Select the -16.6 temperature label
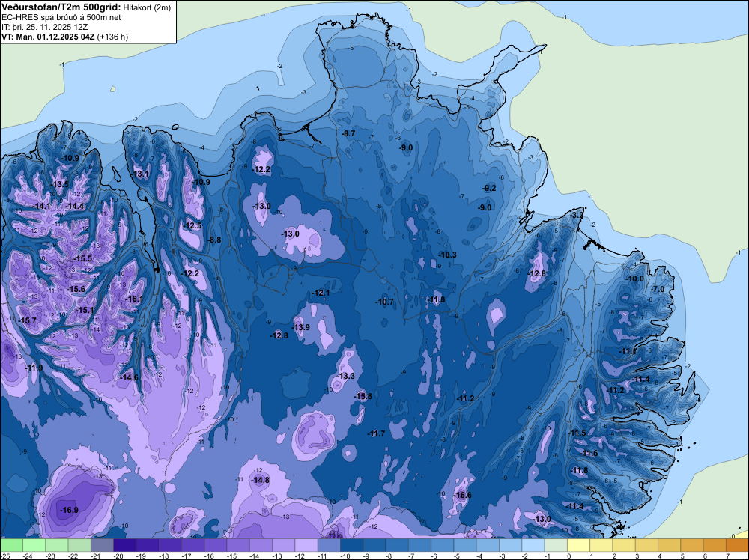This screenshot has width=749, height=560. point(462,495)
